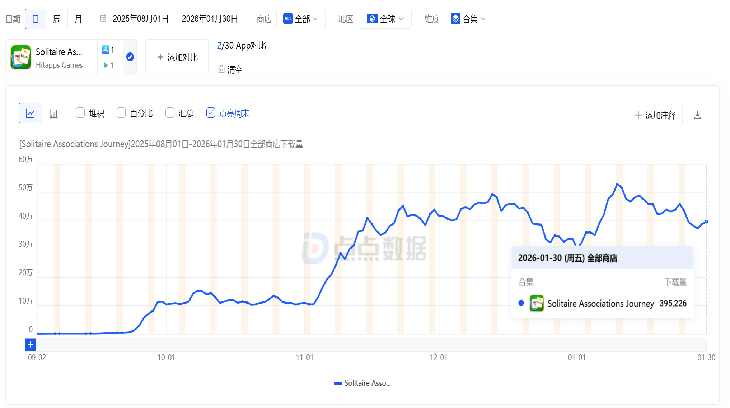The image size is (730, 408).
Task: Switch to bar chart view
Action: point(54,114)
